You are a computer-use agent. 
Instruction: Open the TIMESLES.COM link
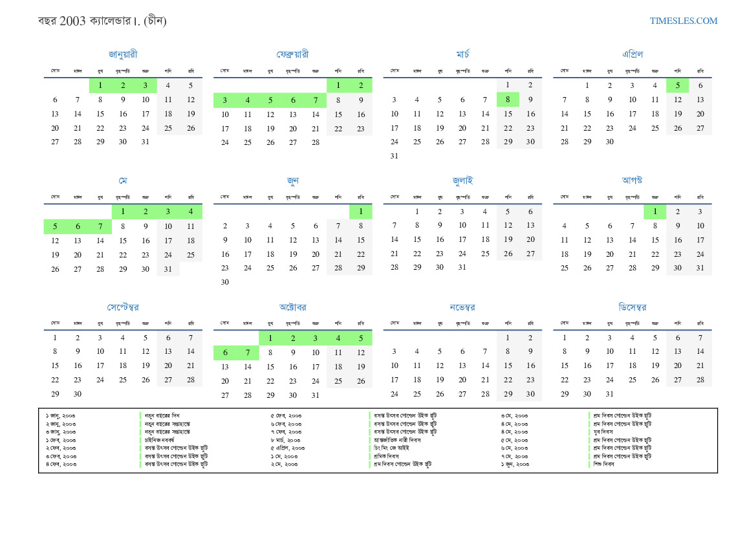point(683,21)
